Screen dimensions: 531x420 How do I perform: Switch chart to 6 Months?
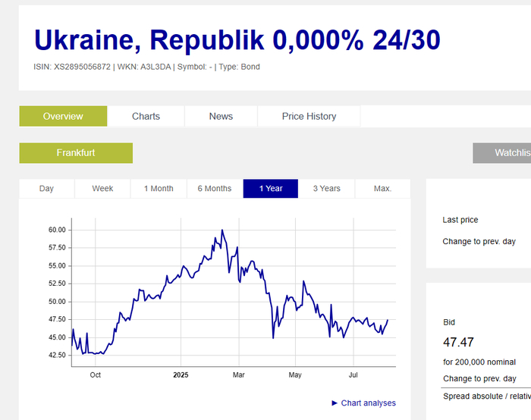[x=215, y=188]
